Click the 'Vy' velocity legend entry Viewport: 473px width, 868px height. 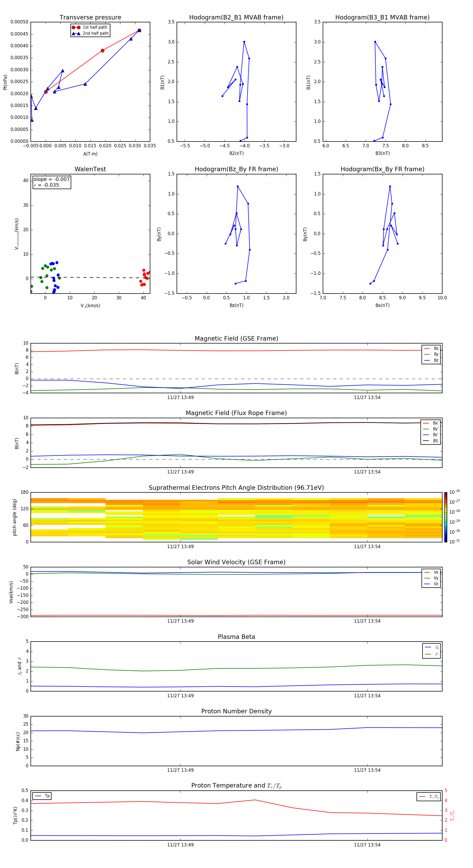point(431,578)
